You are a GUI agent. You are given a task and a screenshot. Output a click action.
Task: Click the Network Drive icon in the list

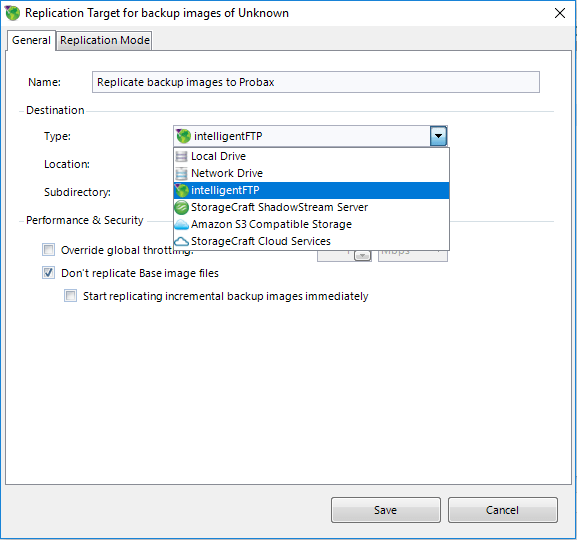pos(181,173)
